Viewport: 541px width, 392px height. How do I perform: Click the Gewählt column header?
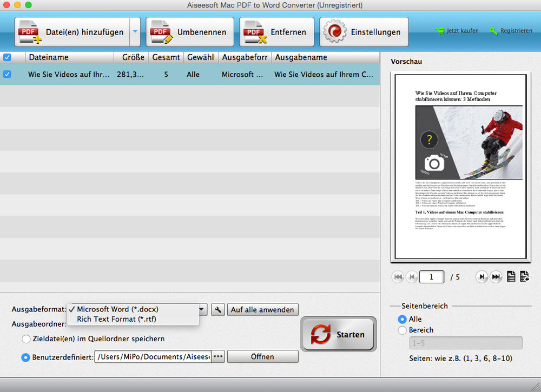pyautogui.click(x=201, y=57)
